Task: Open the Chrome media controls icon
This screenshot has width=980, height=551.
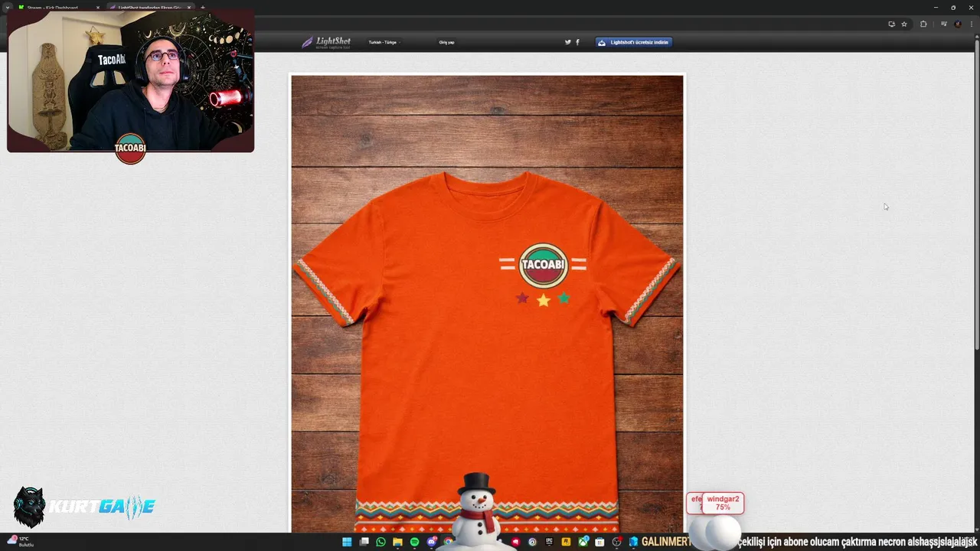Action: 944,24
